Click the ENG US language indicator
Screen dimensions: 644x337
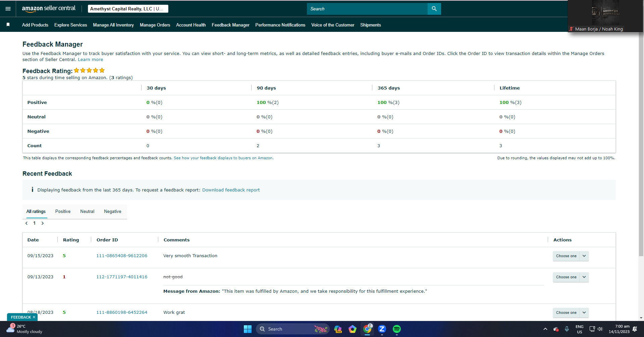[579, 329]
